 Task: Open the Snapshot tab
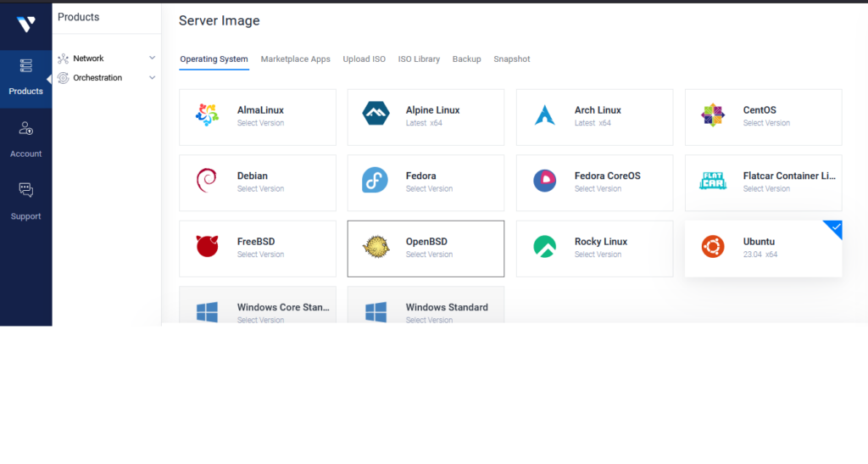[511, 59]
